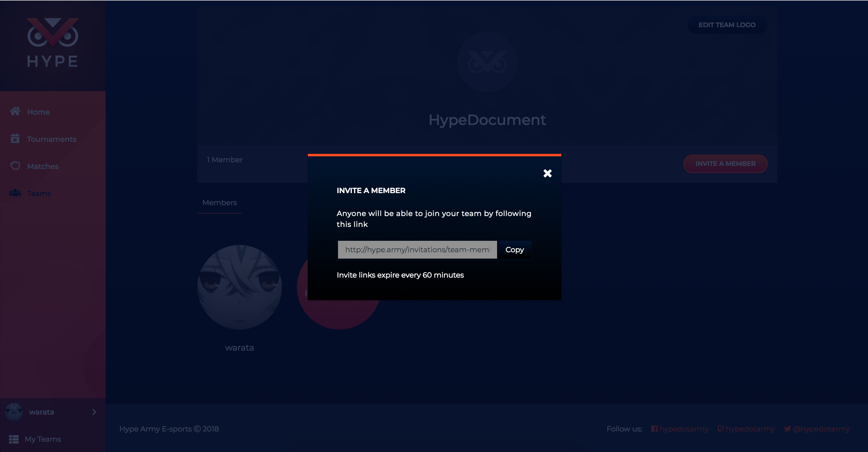This screenshot has width=868, height=452.
Task: Click the team logo circle placeholder
Action: (x=487, y=62)
